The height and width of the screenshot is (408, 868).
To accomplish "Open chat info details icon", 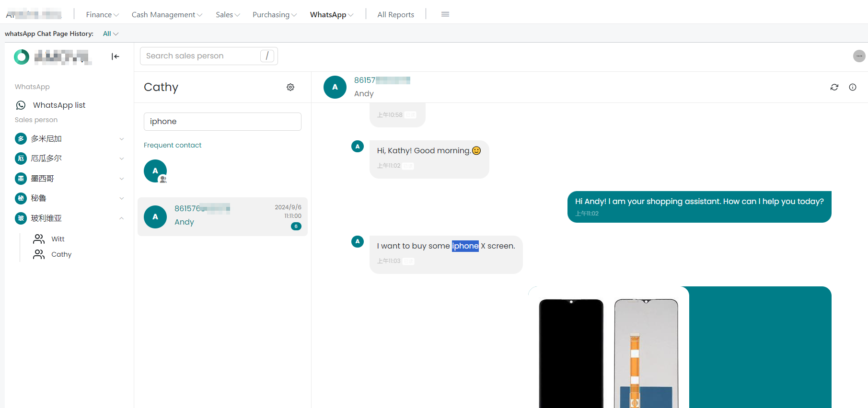I will [x=853, y=87].
